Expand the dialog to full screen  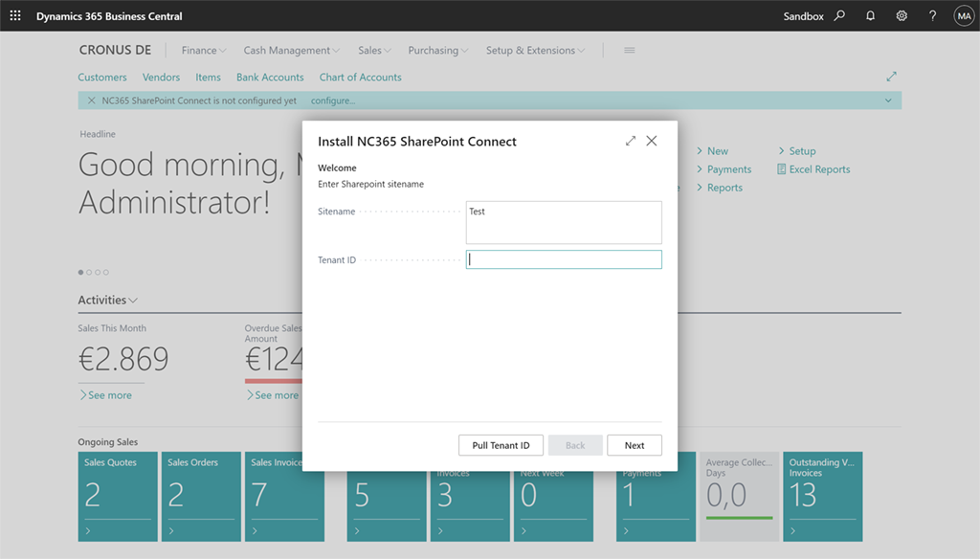(x=631, y=141)
